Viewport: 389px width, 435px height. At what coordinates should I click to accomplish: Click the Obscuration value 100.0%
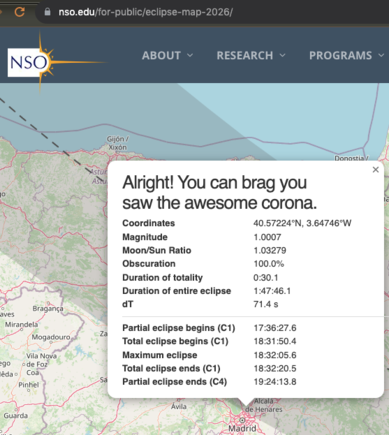(x=269, y=264)
